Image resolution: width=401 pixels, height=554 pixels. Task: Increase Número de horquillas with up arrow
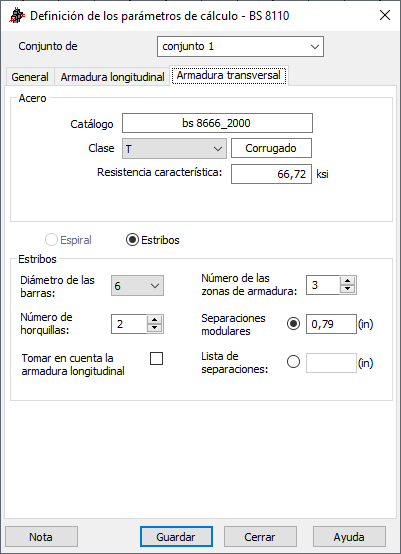pos(154,320)
